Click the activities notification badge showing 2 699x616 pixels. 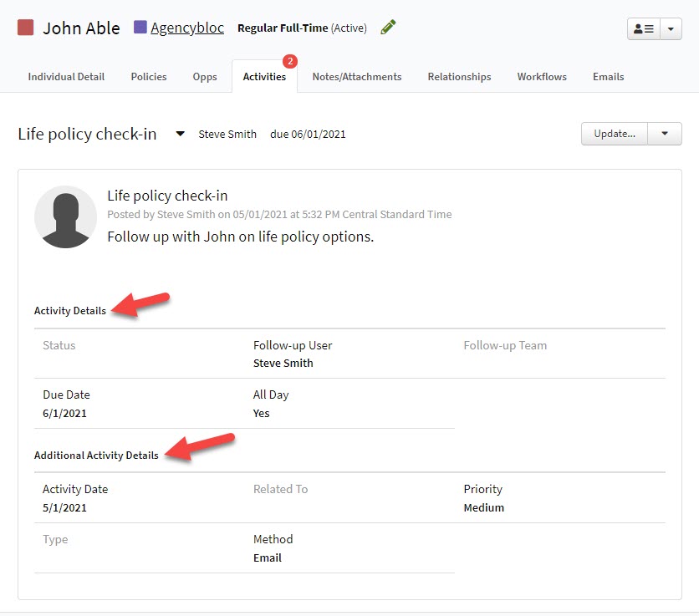[290, 60]
